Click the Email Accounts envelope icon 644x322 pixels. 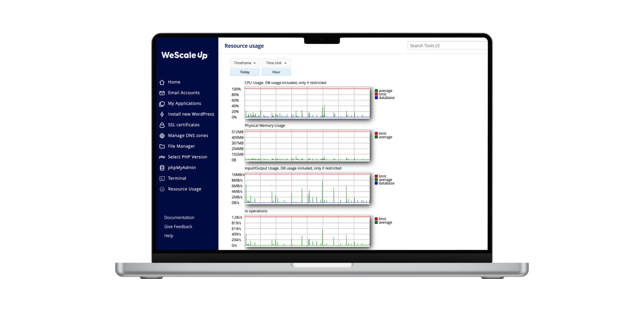coord(162,93)
